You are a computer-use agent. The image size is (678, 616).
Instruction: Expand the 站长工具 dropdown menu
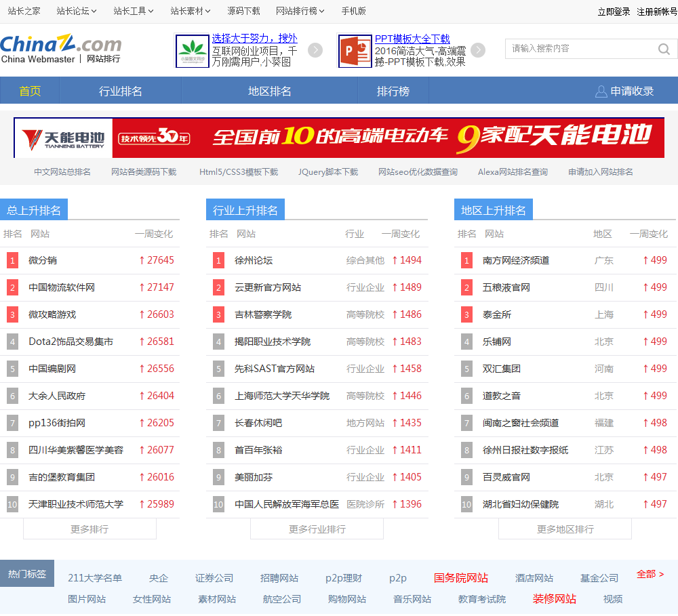coord(134,11)
